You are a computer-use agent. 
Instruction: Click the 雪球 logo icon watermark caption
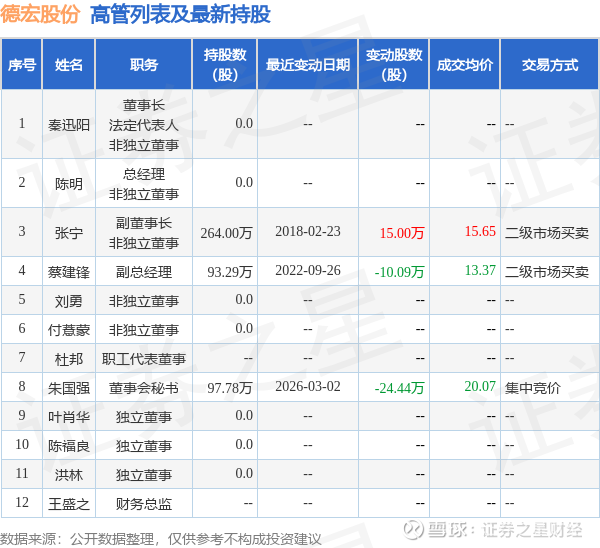tap(414, 530)
